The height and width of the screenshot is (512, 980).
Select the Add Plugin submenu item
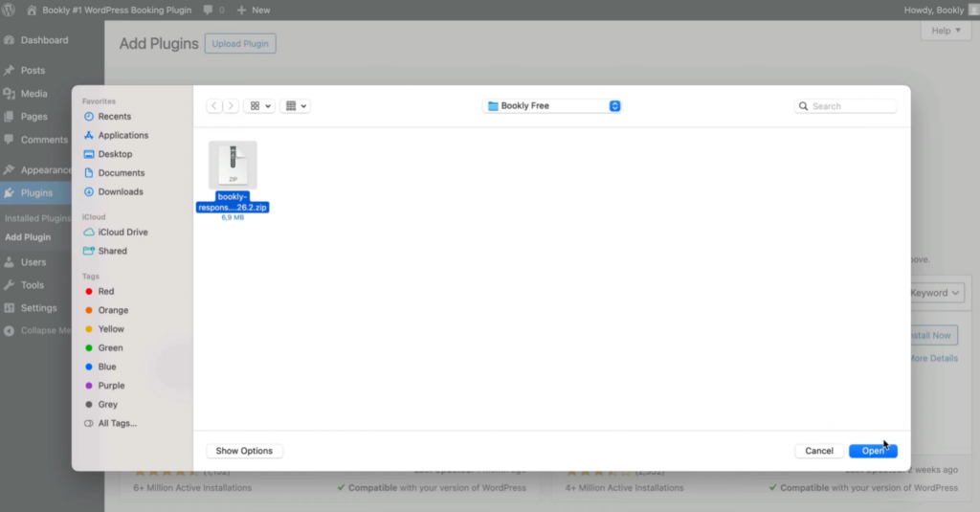tap(28, 237)
